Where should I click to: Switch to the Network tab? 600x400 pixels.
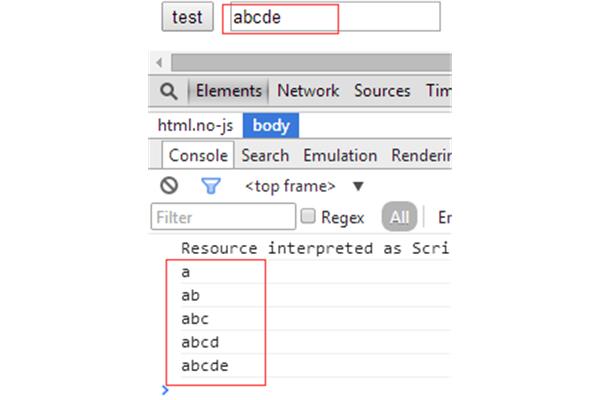pyautogui.click(x=308, y=91)
